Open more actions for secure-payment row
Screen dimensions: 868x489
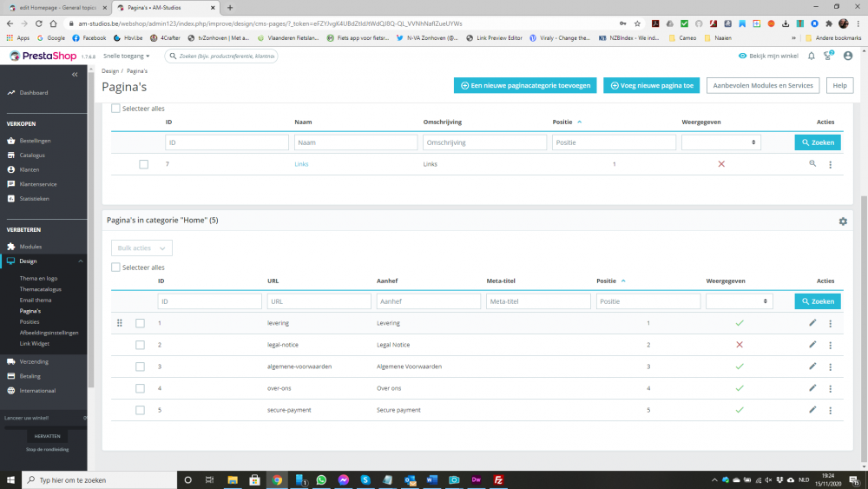coord(830,410)
